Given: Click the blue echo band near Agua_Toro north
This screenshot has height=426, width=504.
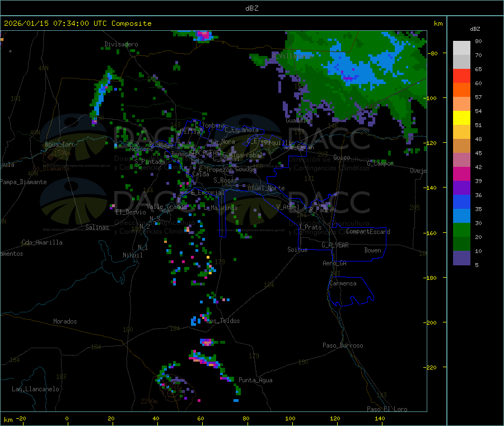Looking at the screenshot, I should 101,95.
